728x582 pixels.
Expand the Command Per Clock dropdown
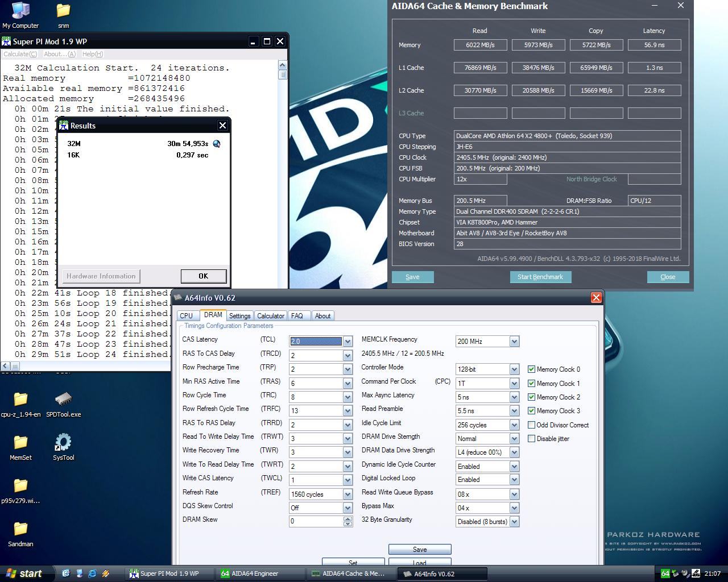(514, 383)
